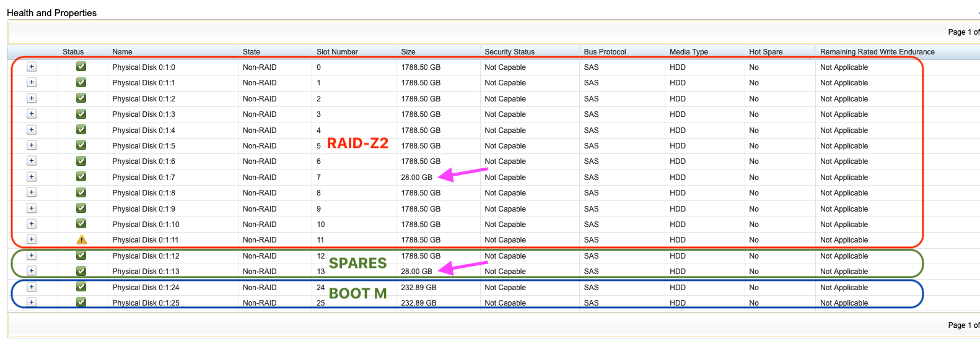Click the Health and Properties section title
This screenshot has height=339, width=980.
tap(52, 13)
